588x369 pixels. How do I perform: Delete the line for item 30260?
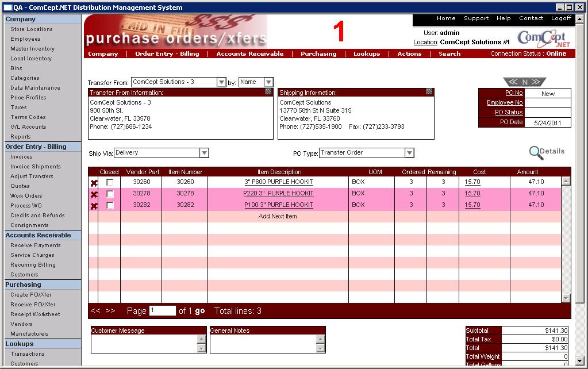tap(94, 183)
